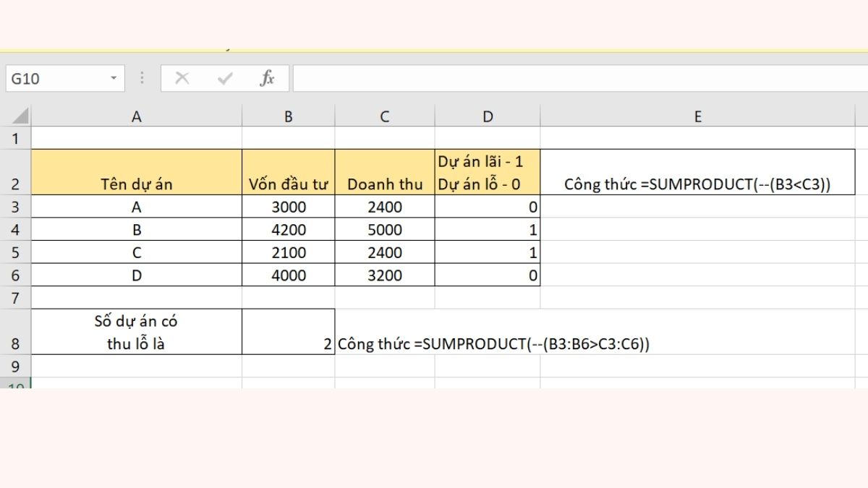868x488 pixels.
Task: Select row 5 header
Action: (16, 252)
